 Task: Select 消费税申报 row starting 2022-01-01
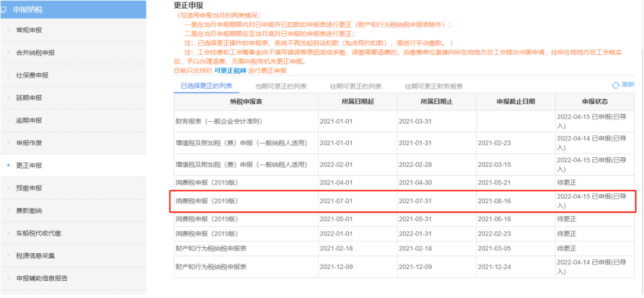click(404, 234)
